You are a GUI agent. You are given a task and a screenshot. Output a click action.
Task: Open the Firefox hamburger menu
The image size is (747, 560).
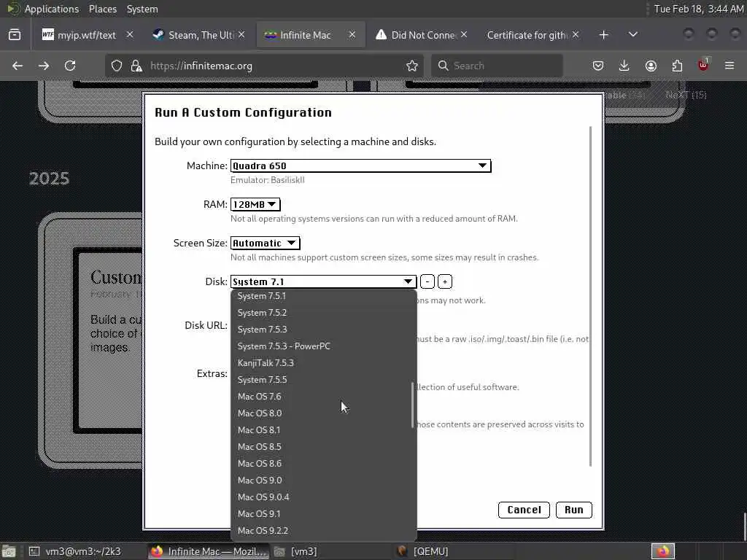click(729, 66)
